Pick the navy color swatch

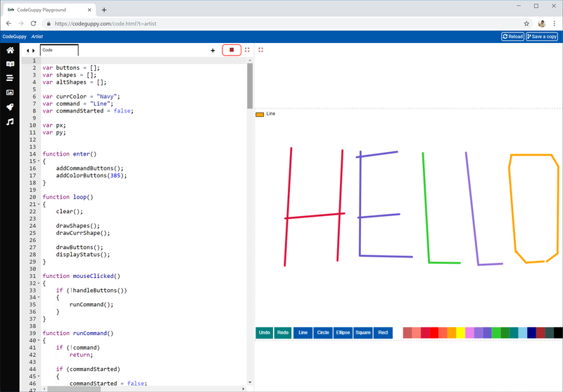[532, 333]
